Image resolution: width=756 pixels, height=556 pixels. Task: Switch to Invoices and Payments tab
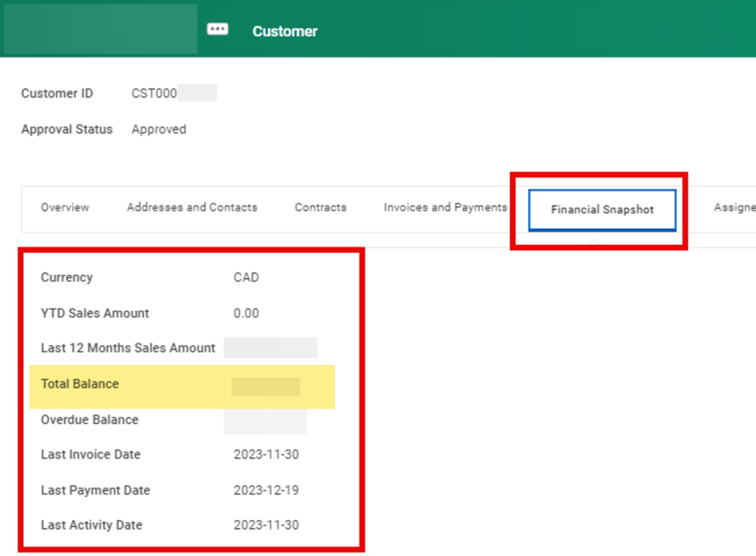click(444, 207)
